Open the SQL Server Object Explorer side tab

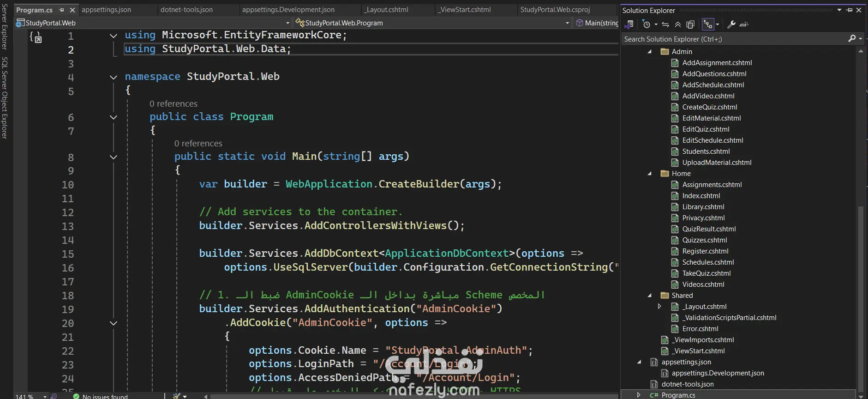tap(4, 98)
